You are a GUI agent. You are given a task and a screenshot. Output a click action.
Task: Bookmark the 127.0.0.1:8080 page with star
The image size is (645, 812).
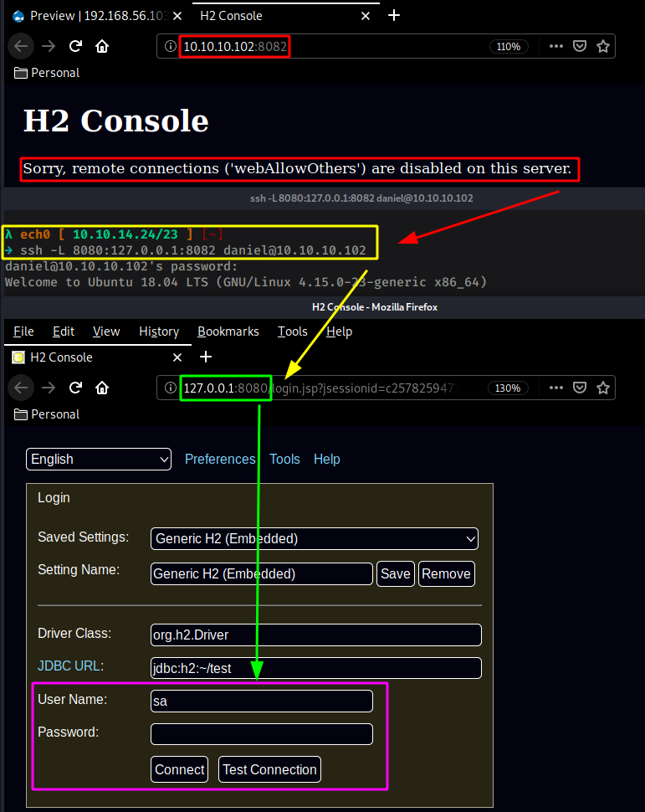click(x=603, y=388)
